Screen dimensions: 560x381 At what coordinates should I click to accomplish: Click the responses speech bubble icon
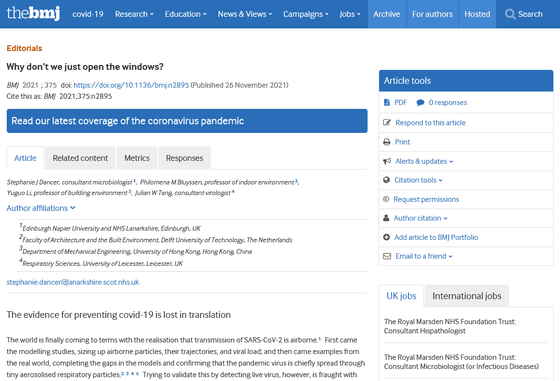point(420,103)
